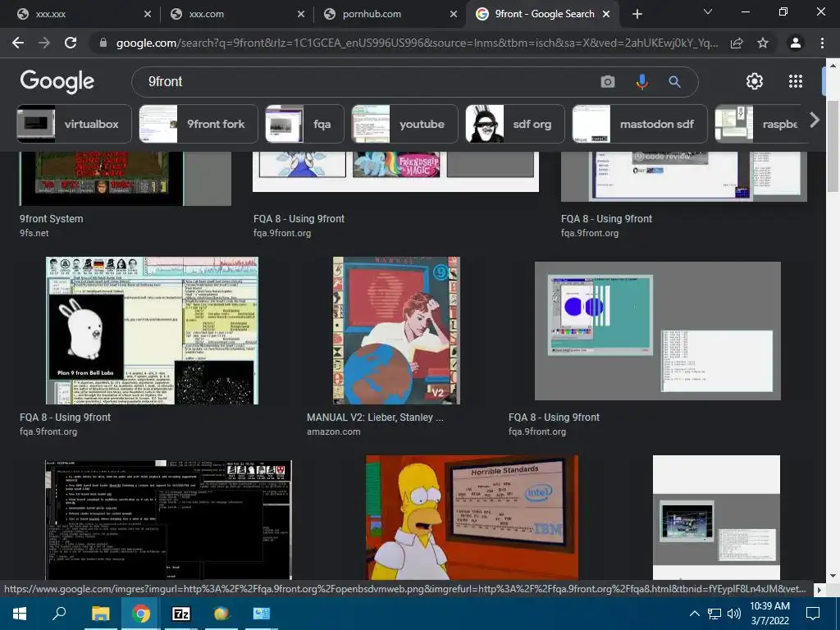The height and width of the screenshot is (630, 840).
Task: Open the Doom game screenshot thumbnail
Action: [x=126, y=178]
